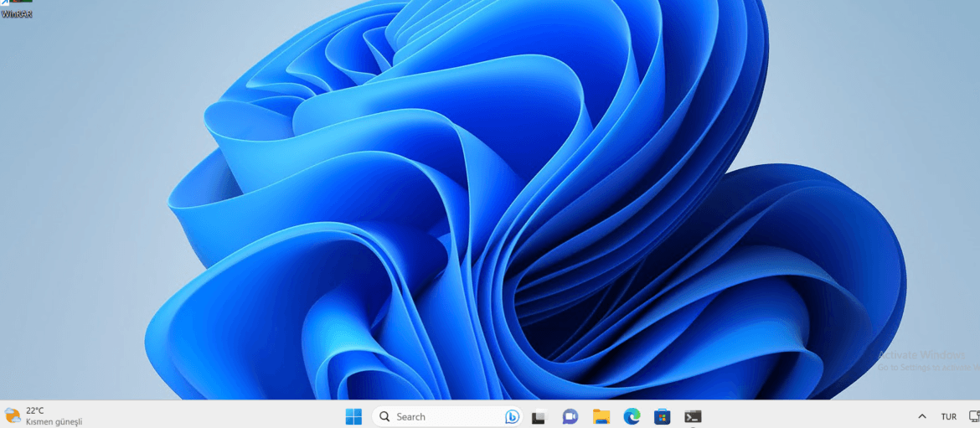Viewport: 980px width, 428px height.
Task: Open the Microsoft Store app
Action: pyautogui.click(x=662, y=416)
